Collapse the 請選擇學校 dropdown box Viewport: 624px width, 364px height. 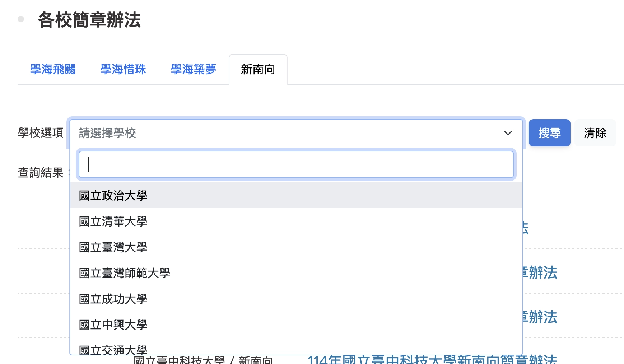pyautogui.click(x=287, y=133)
